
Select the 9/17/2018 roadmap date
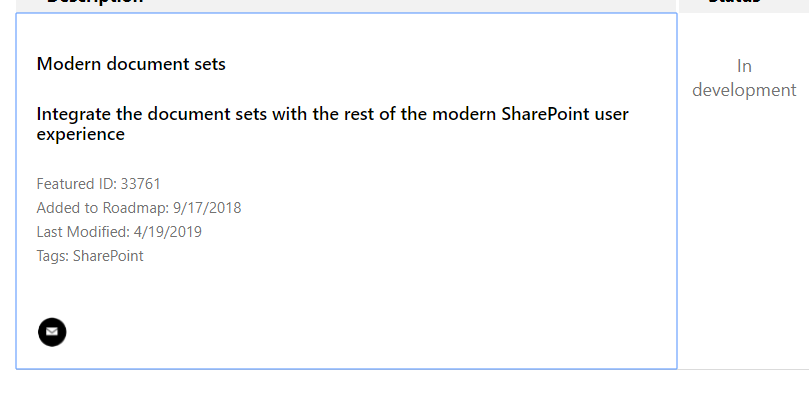(x=207, y=208)
